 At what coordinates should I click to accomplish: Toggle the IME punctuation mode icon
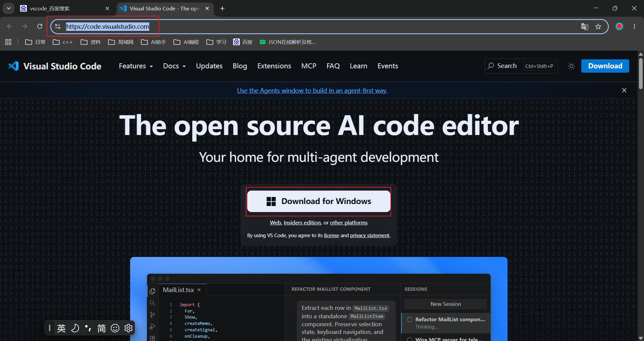point(88,328)
